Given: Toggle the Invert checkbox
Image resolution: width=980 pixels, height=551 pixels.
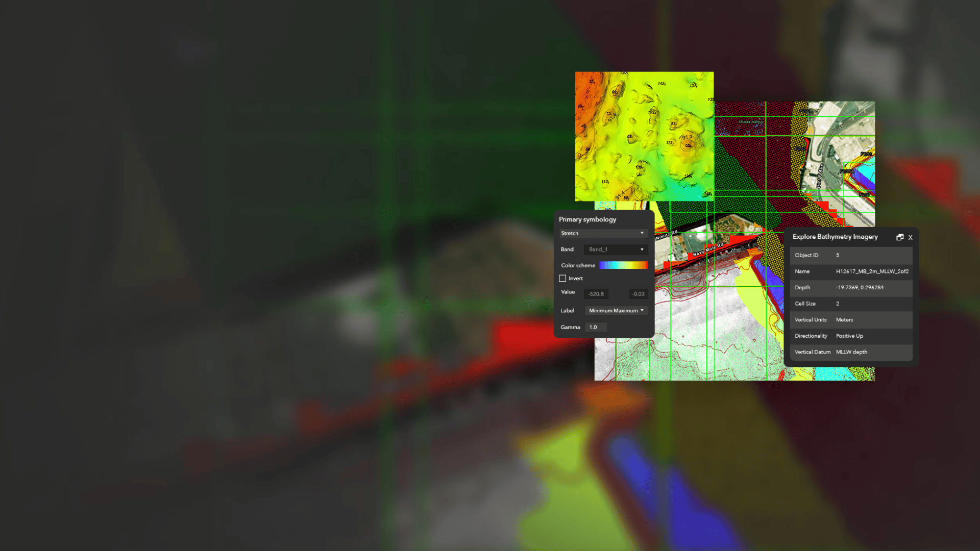Looking at the screenshot, I should click(x=562, y=279).
